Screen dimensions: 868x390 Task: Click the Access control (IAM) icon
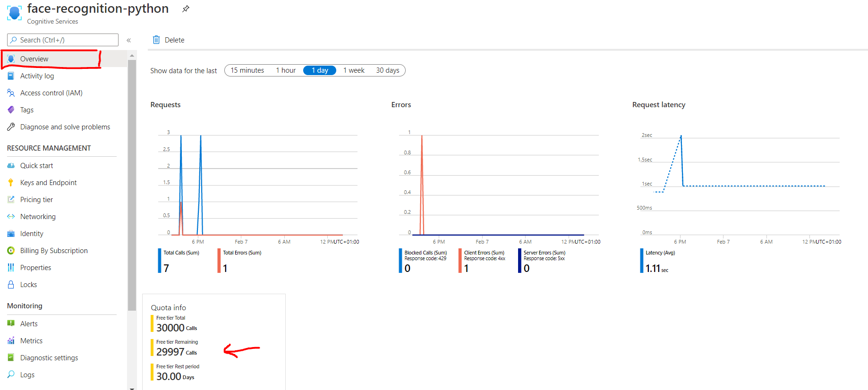11,93
